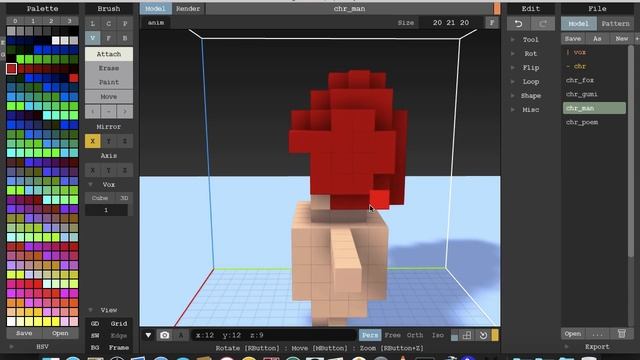Pick the selected dark red palette swatch
Viewport: 640px width, 360px height.
[11, 69]
